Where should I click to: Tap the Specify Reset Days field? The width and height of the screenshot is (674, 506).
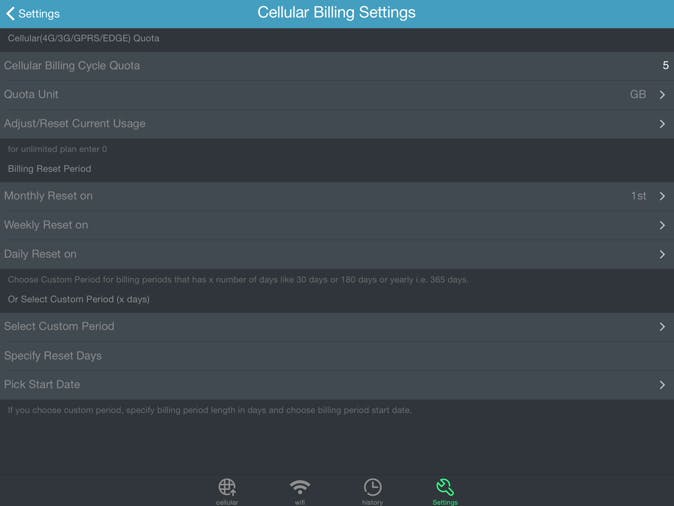point(337,356)
